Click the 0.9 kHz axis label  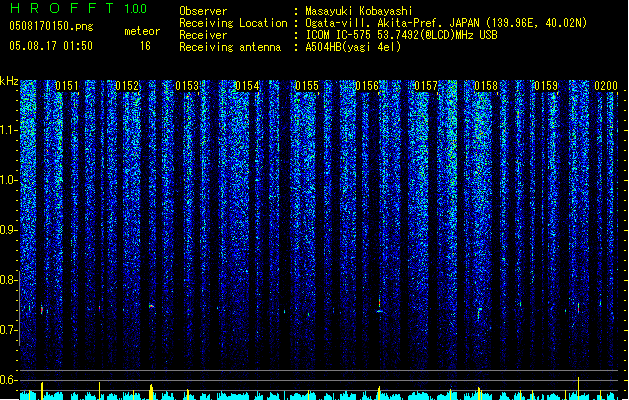[9, 230]
